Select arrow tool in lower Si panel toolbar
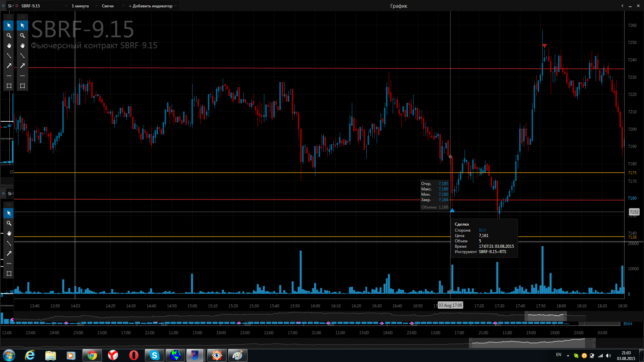 click(9, 253)
